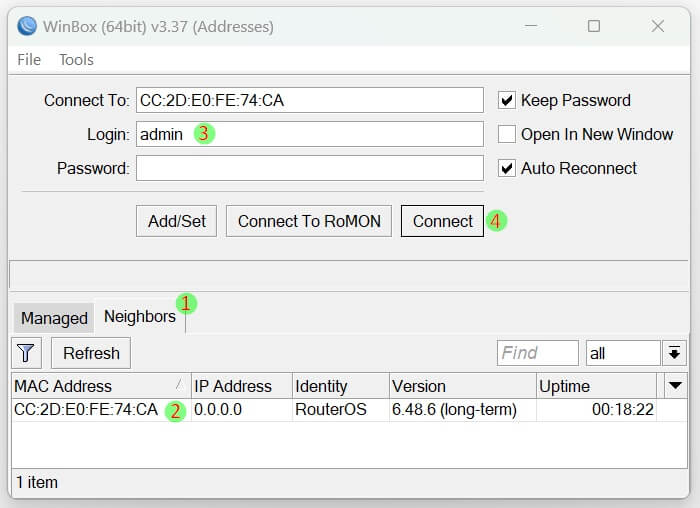Click the WinBox logo in title bar
This screenshot has height=508, width=700.
(27, 26)
